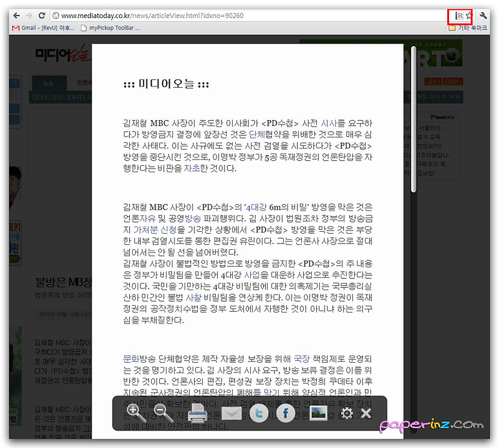
Task: Reload the page with refresh icon
Action: coord(42,15)
